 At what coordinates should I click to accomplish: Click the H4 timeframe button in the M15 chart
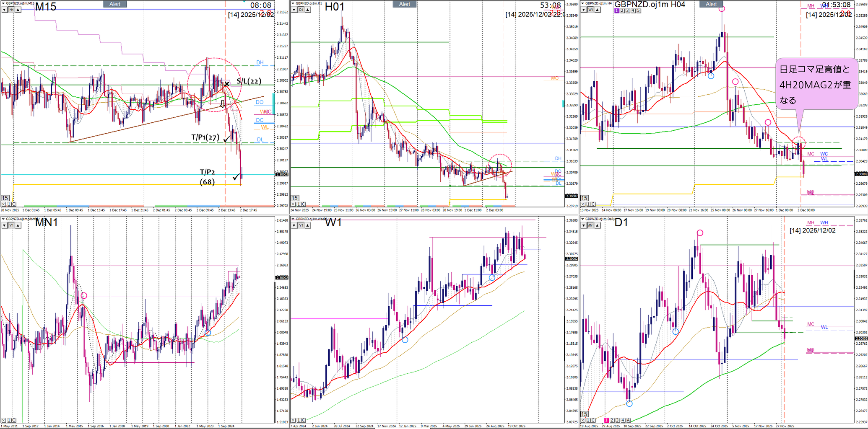11,10
